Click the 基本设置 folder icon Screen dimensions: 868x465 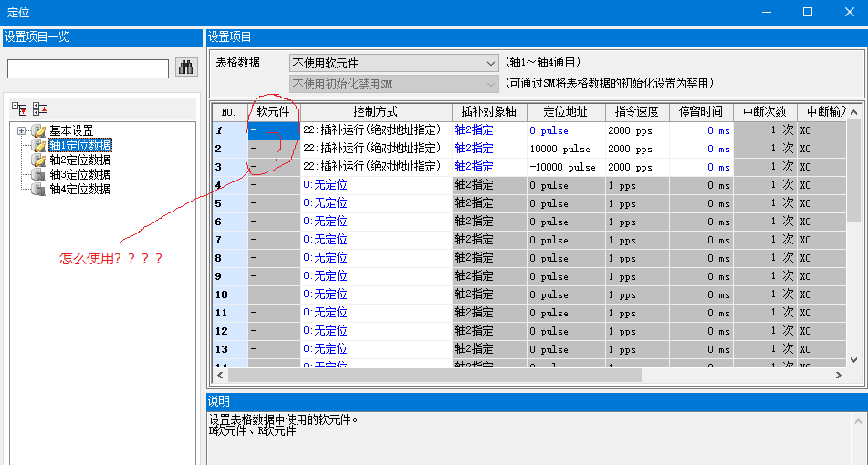[x=37, y=131]
